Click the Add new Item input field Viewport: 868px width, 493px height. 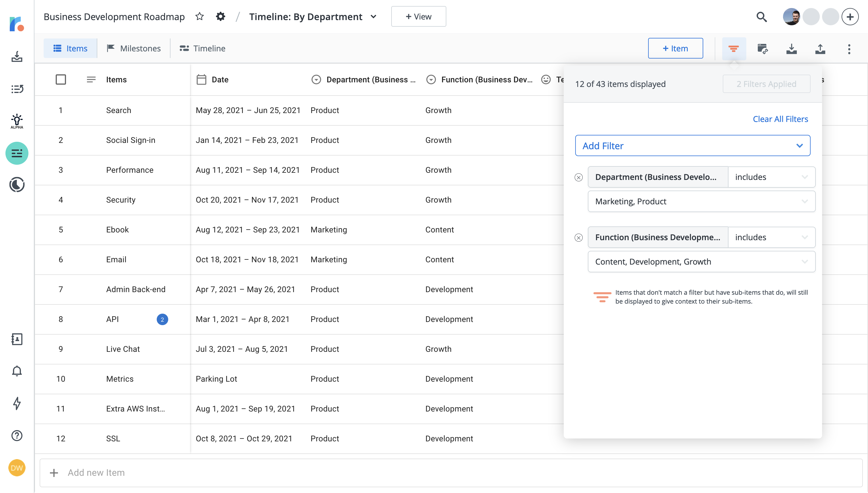tap(450, 472)
